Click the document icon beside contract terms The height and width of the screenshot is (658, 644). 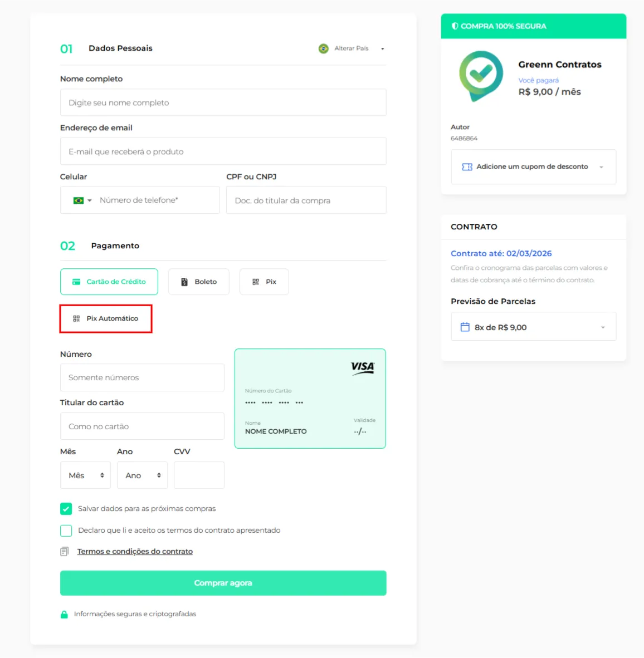(64, 552)
